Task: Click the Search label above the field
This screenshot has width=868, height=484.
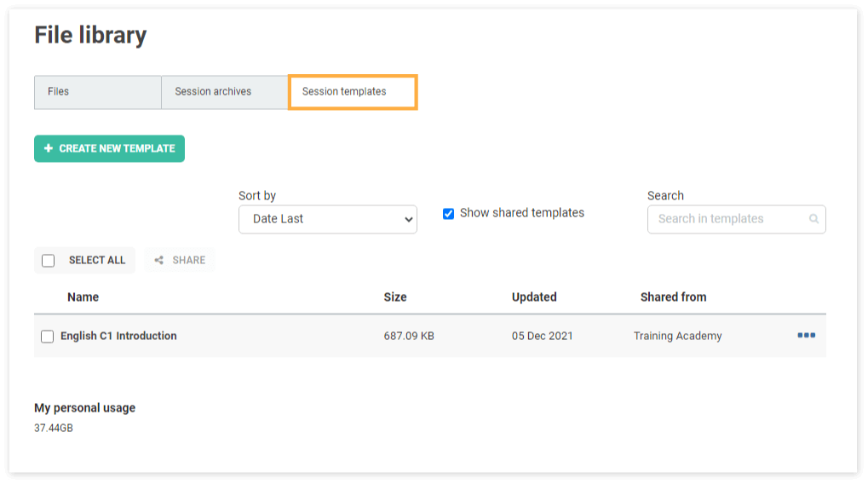Action: coord(665,195)
